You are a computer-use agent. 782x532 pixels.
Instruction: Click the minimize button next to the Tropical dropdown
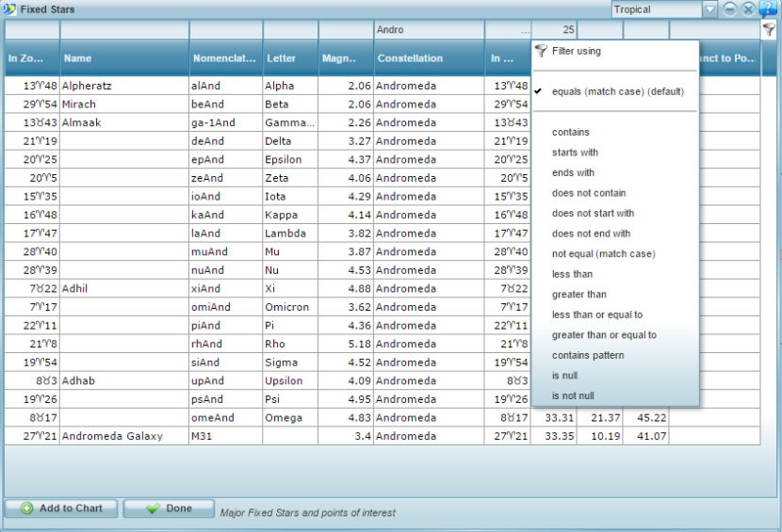(730, 9)
